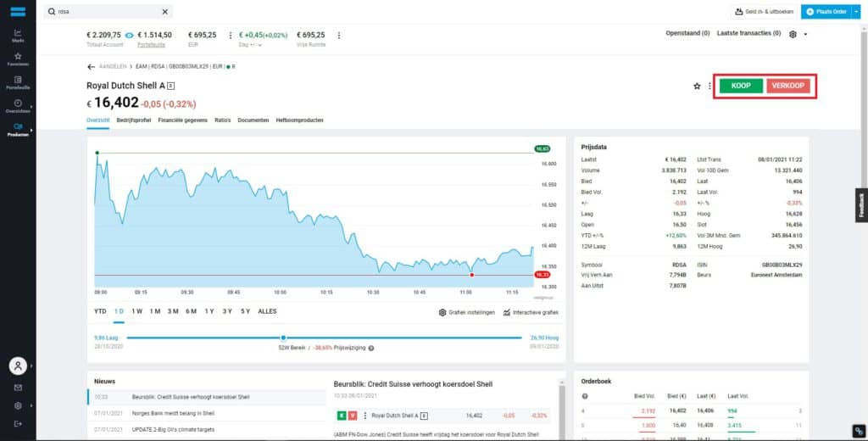
Task: Expand Overzichten submenu arrow
Action: pos(31,106)
